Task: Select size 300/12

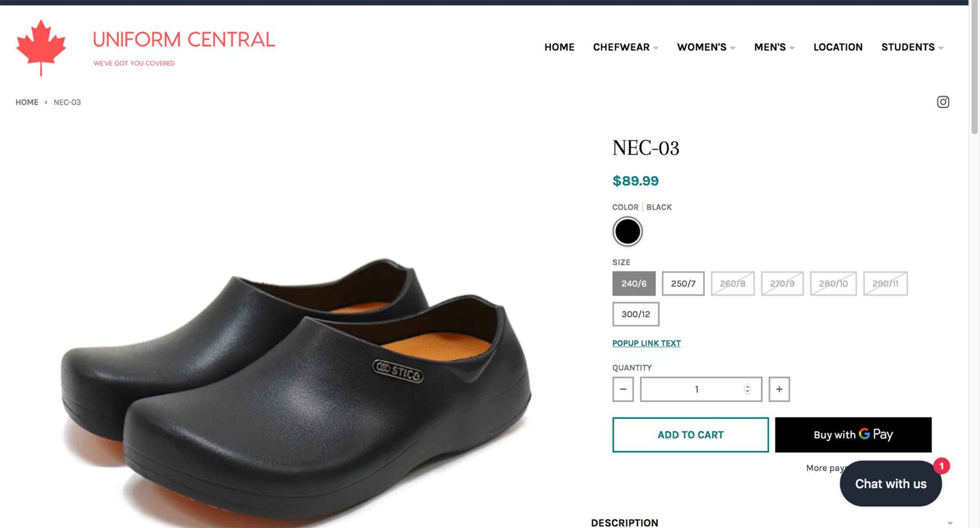Action: coord(635,314)
